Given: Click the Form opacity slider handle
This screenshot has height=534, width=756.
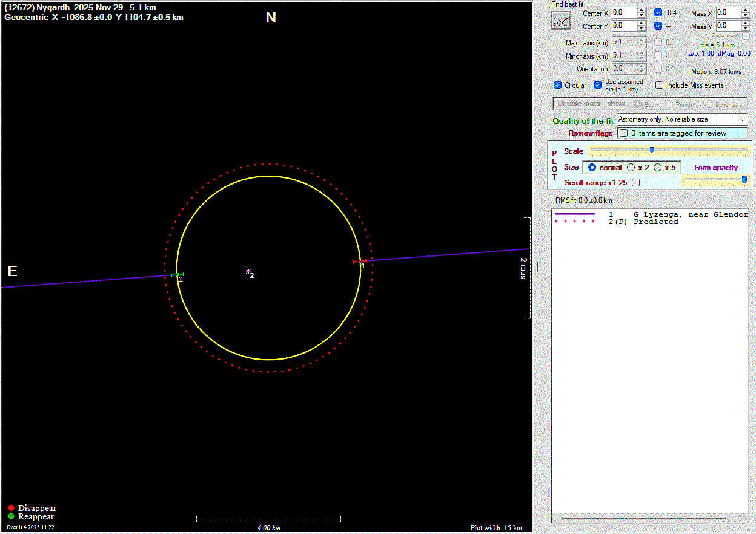Looking at the screenshot, I should (744, 179).
